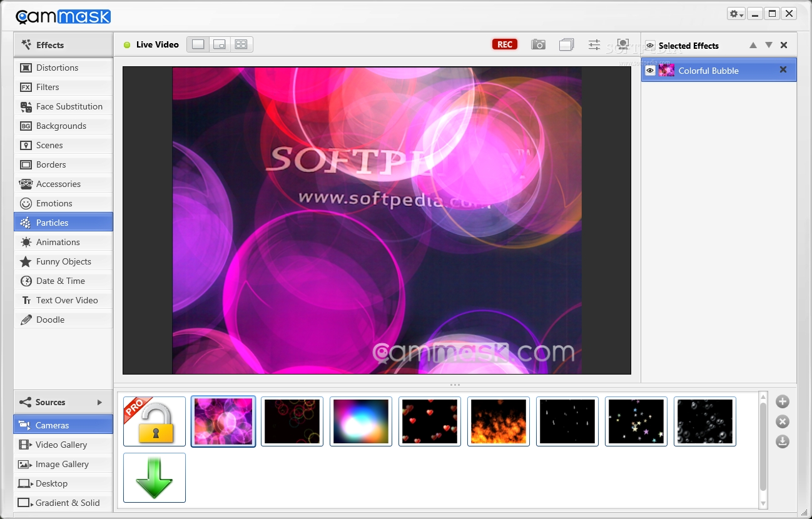Take a snapshot with the camera icon
This screenshot has height=519, width=812.
tap(538, 44)
